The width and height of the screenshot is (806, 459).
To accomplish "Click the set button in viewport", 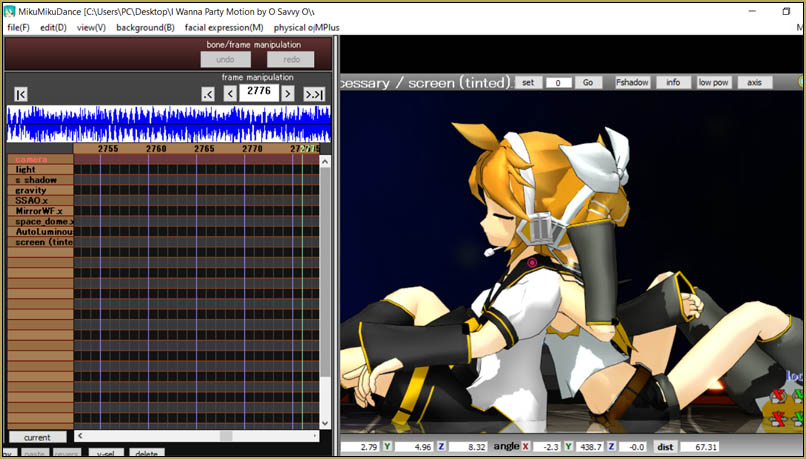I will [528, 82].
